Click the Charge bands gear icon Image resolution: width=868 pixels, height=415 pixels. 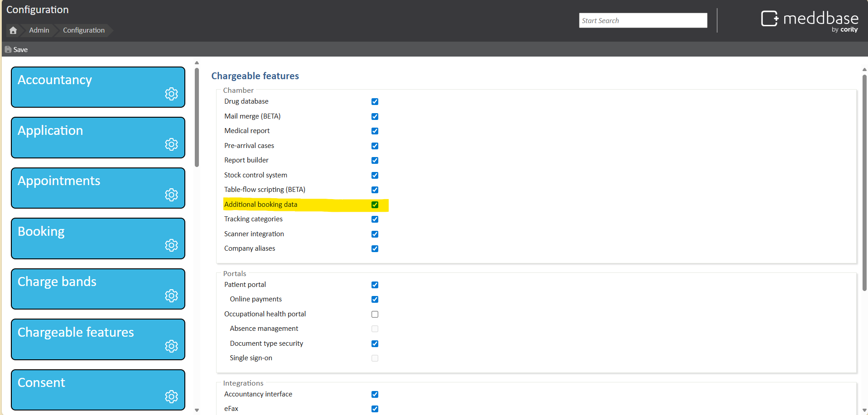tap(171, 296)
